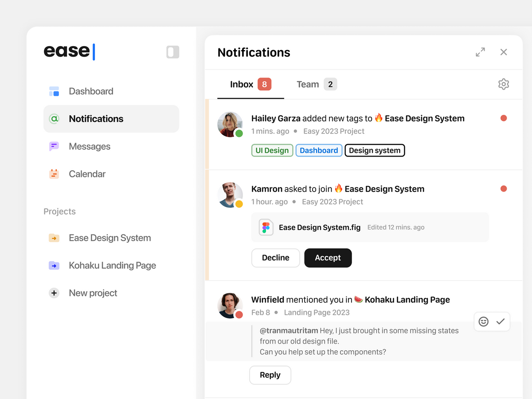
Task: Click the Figma icon on Ease Design System.fig
Action: point(266,227)
